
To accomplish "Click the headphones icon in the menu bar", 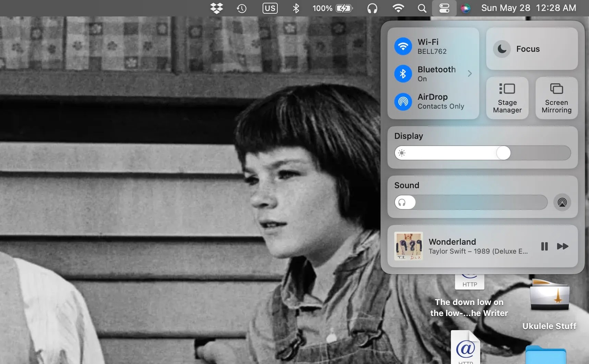I will click(x=372, y=8).
